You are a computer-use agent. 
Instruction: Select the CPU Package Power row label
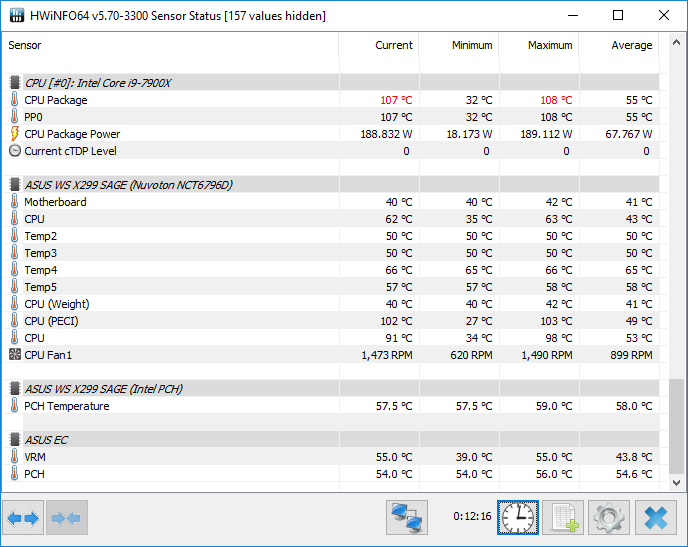(72, 134)
